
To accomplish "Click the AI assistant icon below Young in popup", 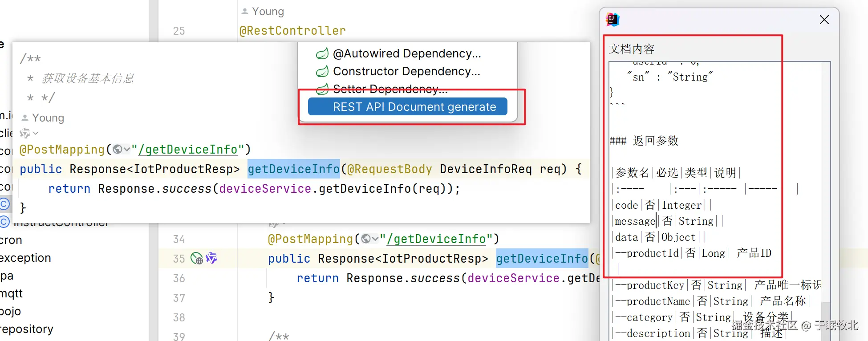I will [x=25, y=133].
